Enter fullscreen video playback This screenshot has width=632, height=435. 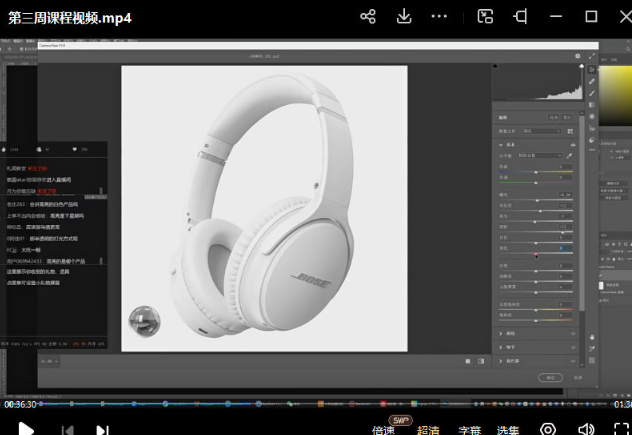pos(622,429)
